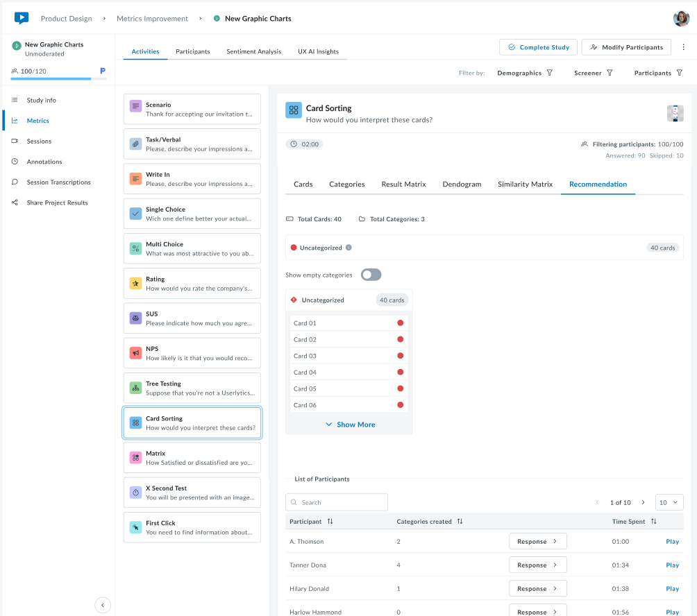Sort by Categories created column
This screenshot has width=697, height=616.
[460, 522]
